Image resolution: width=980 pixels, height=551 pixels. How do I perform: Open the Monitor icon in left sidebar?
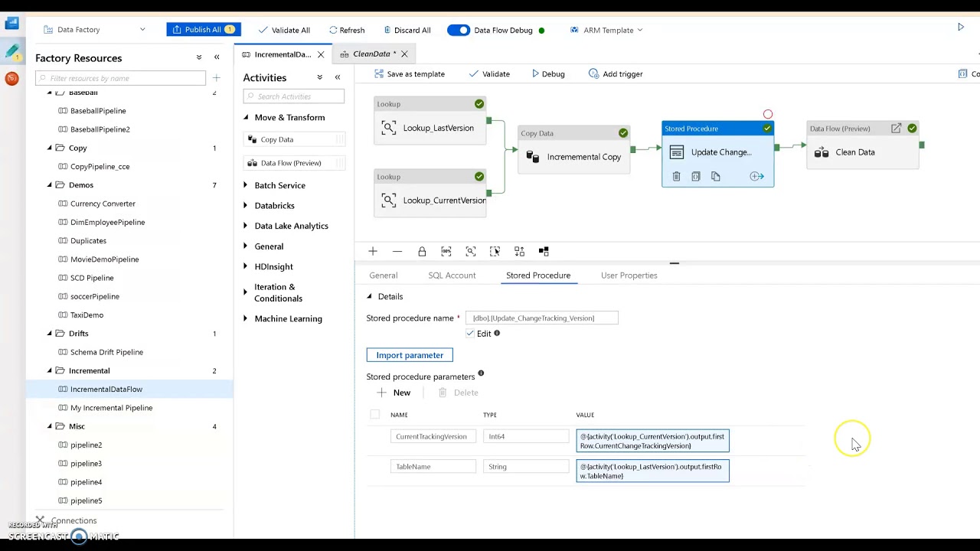tap(12, 78)
